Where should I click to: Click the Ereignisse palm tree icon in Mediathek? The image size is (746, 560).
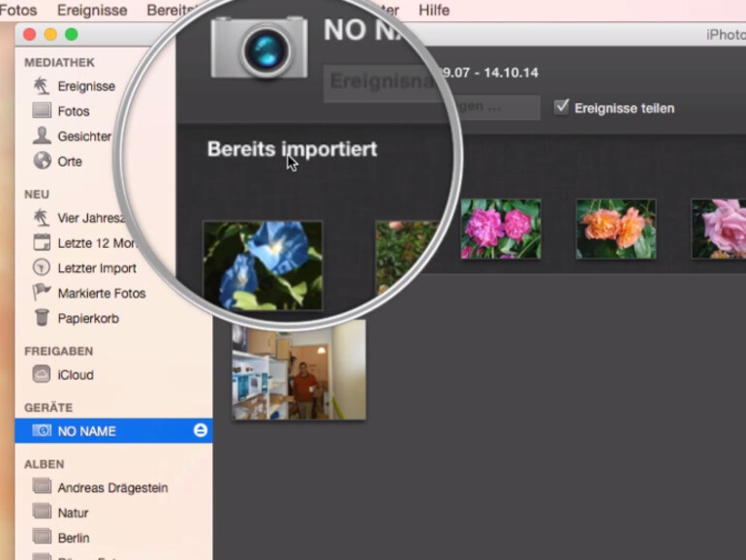point(42,85)
